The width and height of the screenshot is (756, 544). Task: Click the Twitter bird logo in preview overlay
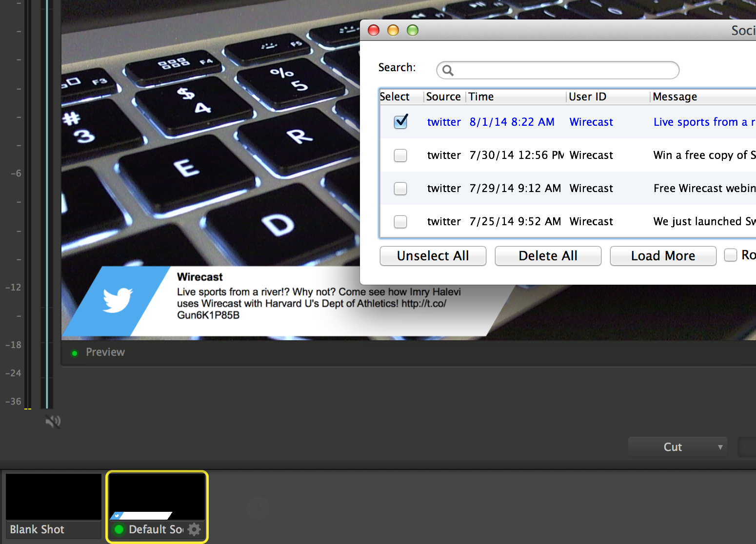118,300
